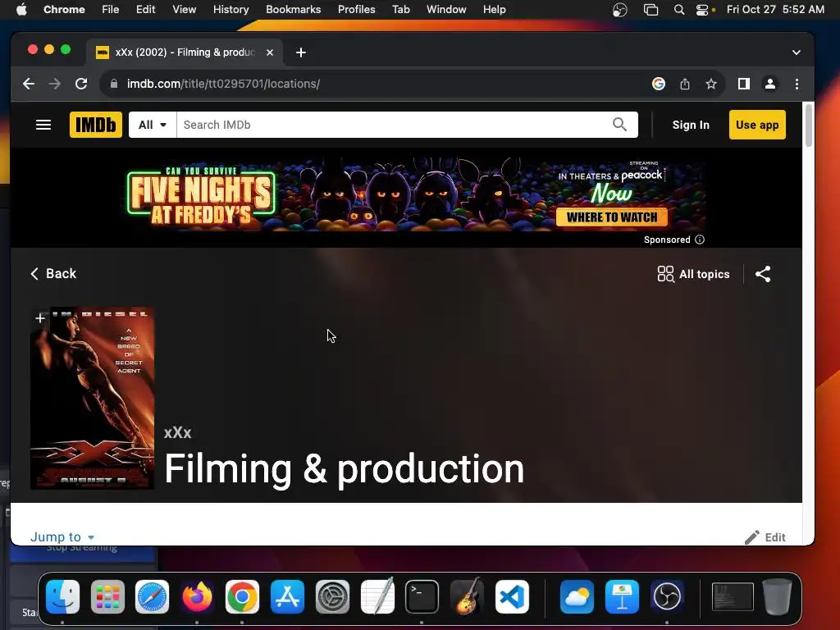Expand the Jump to dropdown

point(62,536)
